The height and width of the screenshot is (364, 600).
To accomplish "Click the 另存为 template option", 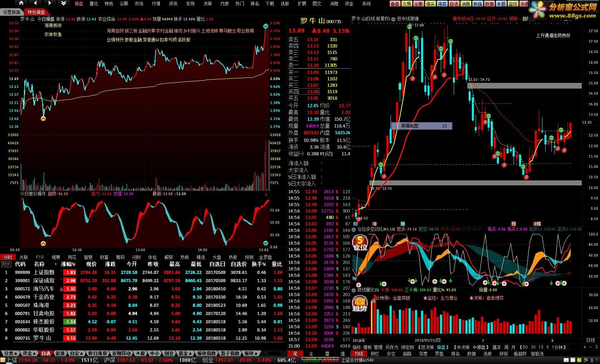I will 392,347.
